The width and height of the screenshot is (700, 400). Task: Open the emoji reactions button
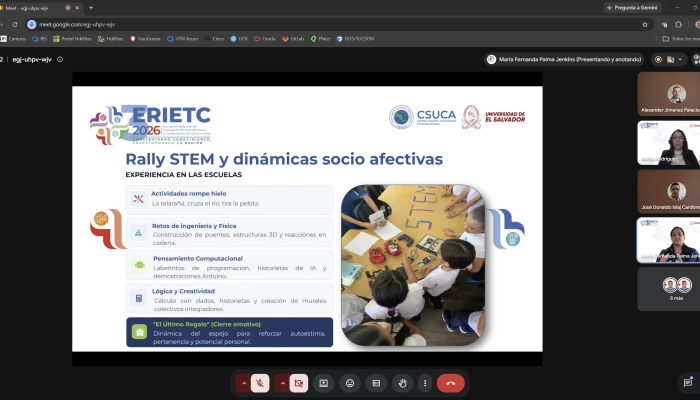[x=350, y=383]
